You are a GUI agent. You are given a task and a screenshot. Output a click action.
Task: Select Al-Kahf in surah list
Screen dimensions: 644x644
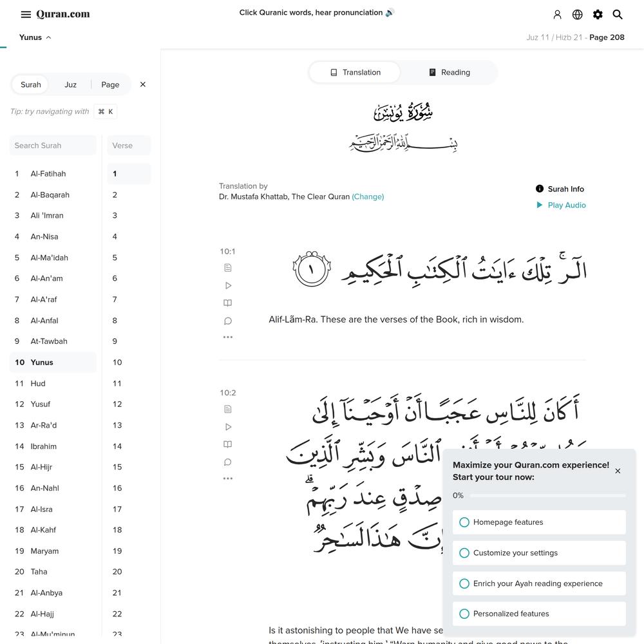[53, 530]
